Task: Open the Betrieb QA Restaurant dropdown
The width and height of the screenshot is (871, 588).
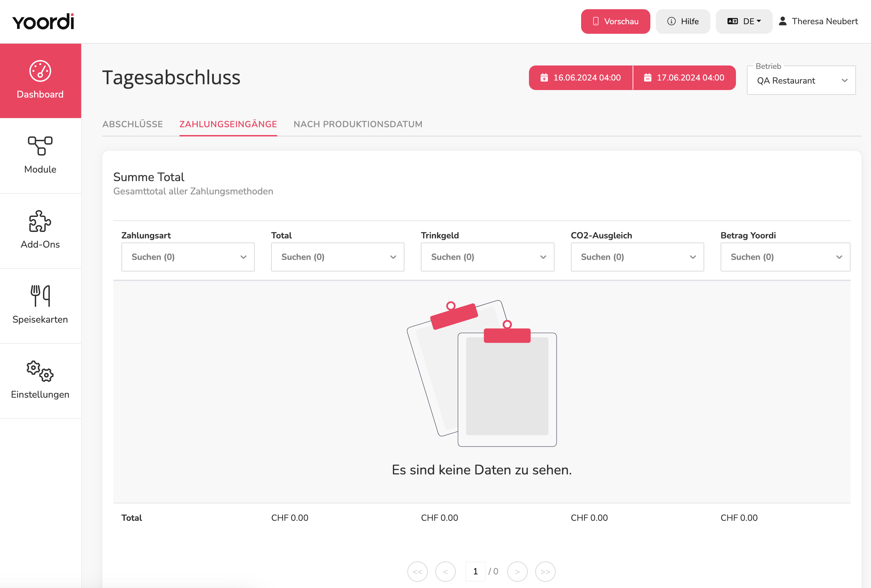Action: [x=801, y=80]
